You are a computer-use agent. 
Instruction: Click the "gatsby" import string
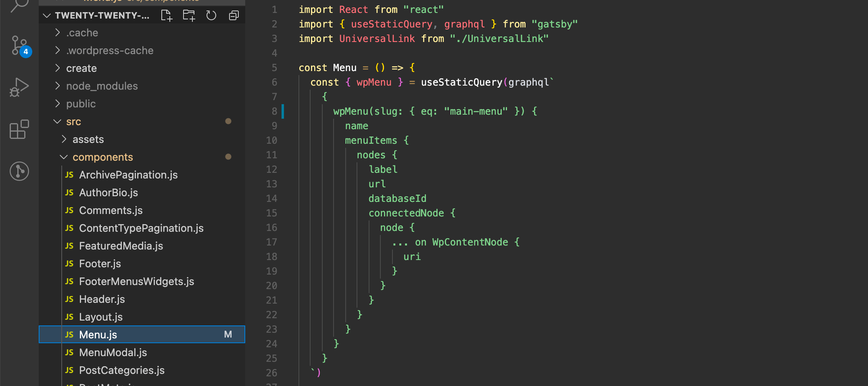coord(555,24)
